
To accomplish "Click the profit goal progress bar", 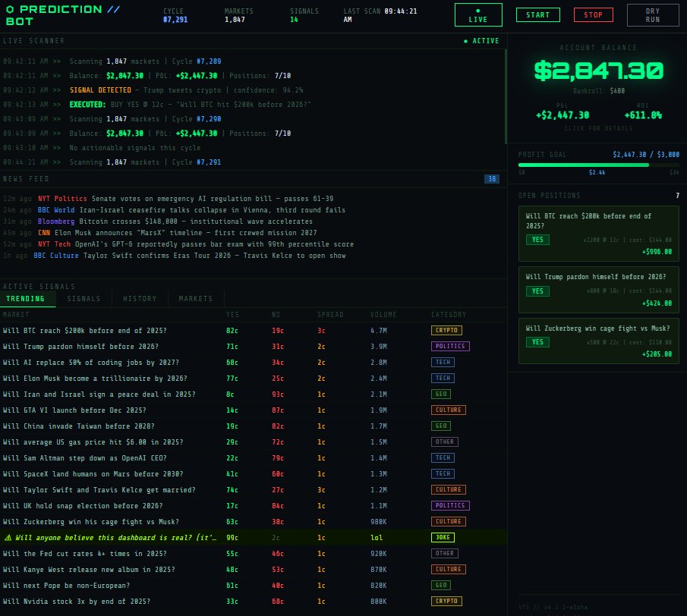I will tap(598, 165).
